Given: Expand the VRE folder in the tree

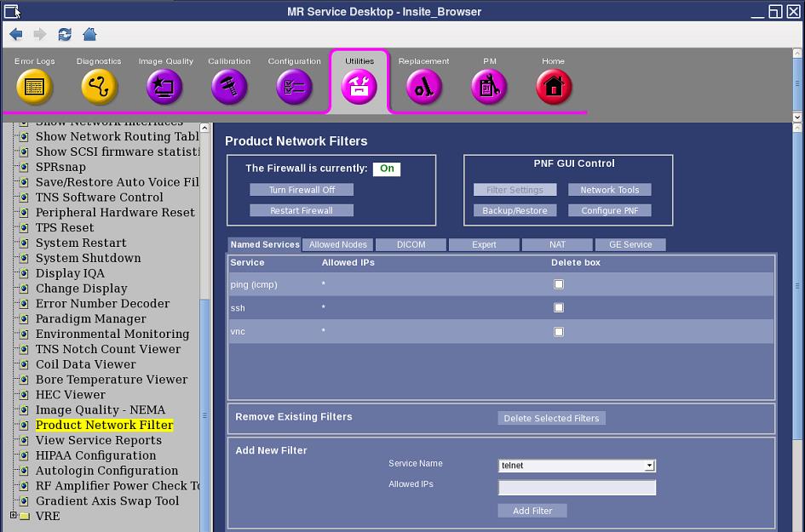Looking at the screenshot, I should coord(14,516).
